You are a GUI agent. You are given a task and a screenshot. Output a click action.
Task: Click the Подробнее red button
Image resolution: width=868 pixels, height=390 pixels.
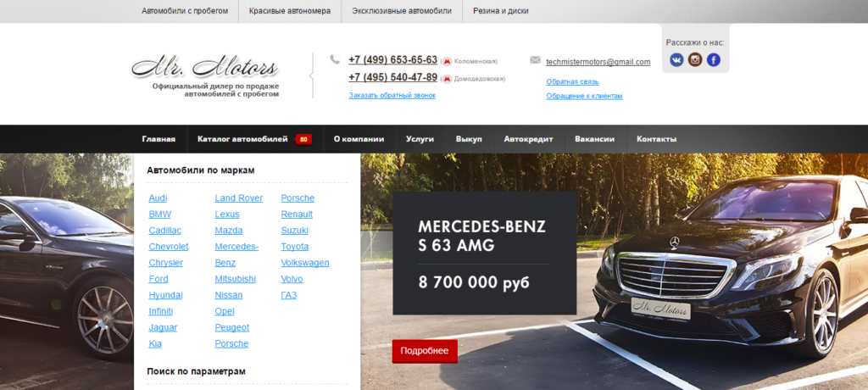point(425,351)
